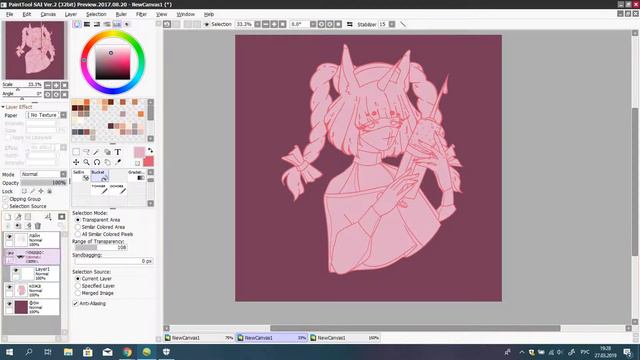Adjust the layer Opacity slider
This screenshot has width=640, height=360.
click(x=44, y=183)
